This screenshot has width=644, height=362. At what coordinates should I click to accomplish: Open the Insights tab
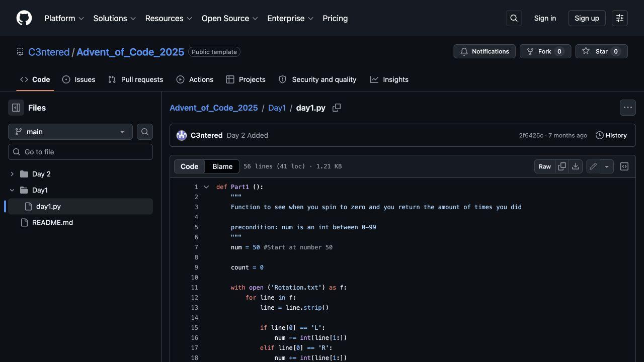(x=389, y=79)
